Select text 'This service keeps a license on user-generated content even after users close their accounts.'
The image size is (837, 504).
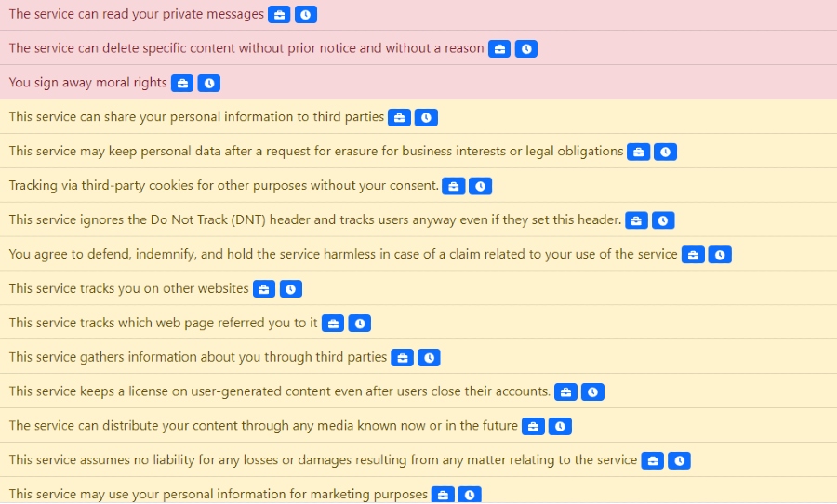[280, 391]
